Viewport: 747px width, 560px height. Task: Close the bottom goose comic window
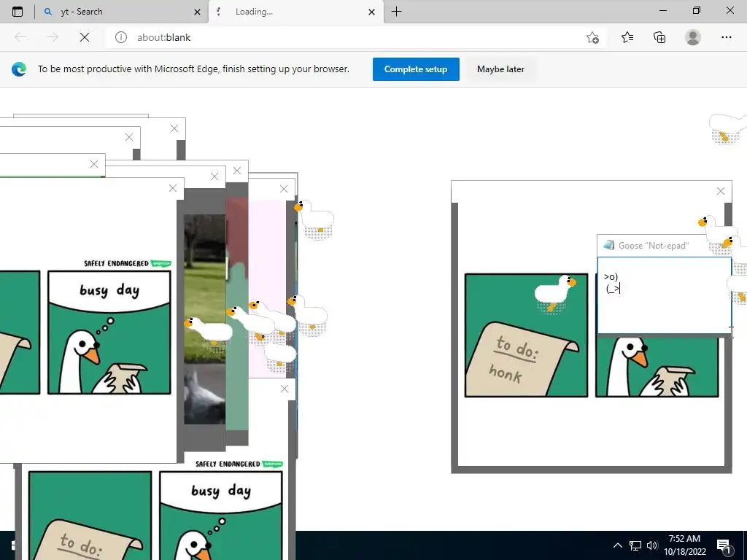(285, 389)
